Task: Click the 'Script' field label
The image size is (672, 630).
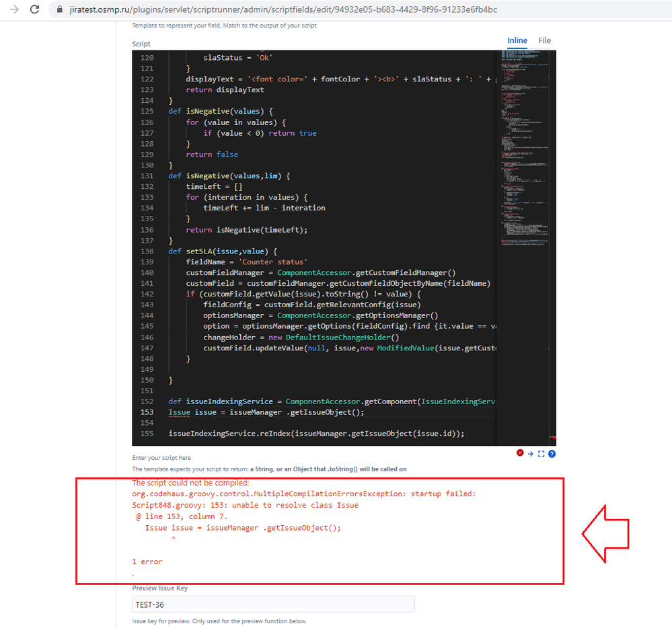Action: (141, 44)
